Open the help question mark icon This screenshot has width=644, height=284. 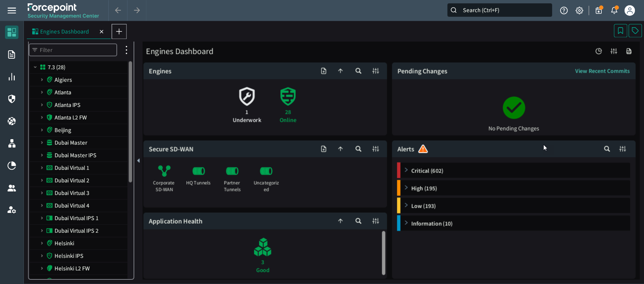(564, 10)
